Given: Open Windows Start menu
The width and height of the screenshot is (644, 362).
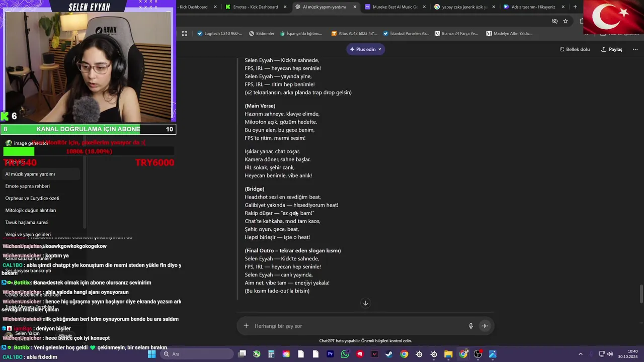Looking at the screenshot, I should coord(152,354).
